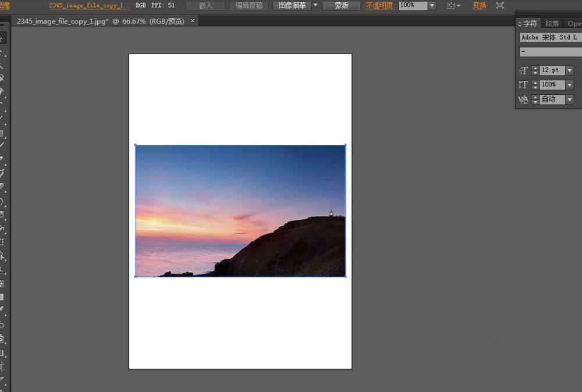Close the 2345_image_file_copy_1.jpg document tab
The height and width of the screenshot is (392, 582).
pyautogui.click(x=193, y=21)
